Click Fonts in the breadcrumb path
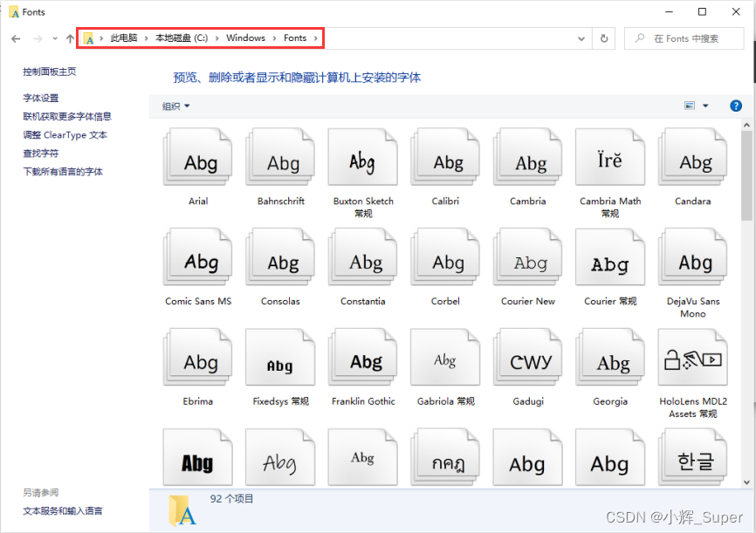Viewport: 756px width, 533px height. [295, 38]
